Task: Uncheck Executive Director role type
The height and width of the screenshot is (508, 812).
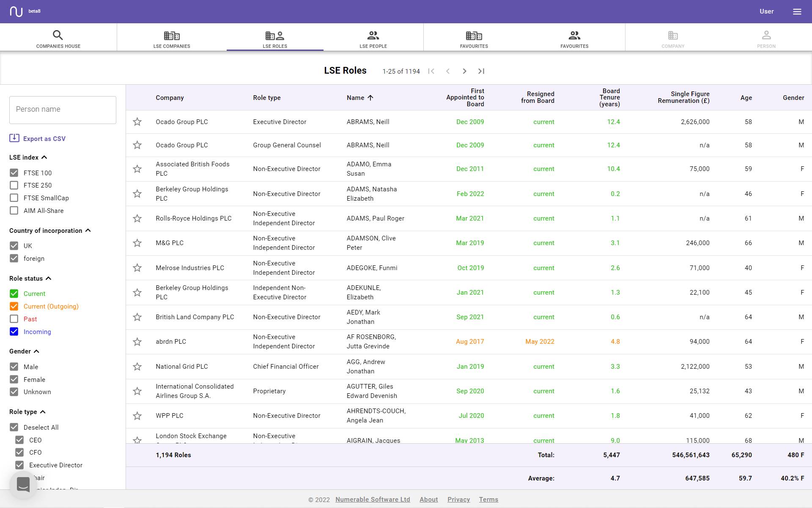Action: tap(19, 465)
